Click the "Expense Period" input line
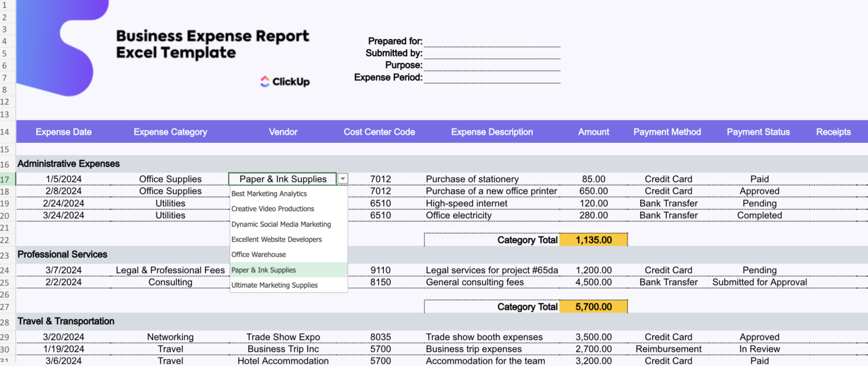The image size is (868, 366). [492, 78]
